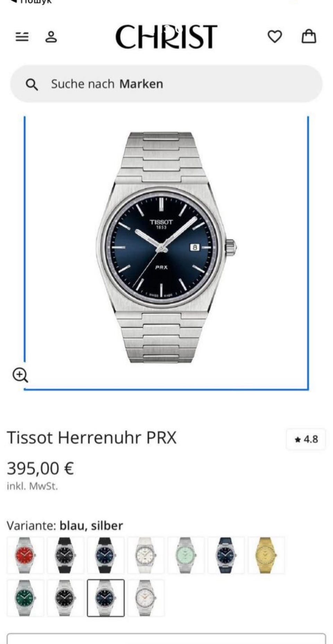Open the 4.8 star rating badge
Image resolution: width=333 pixels, height=644 pixels.
[306, 439]
